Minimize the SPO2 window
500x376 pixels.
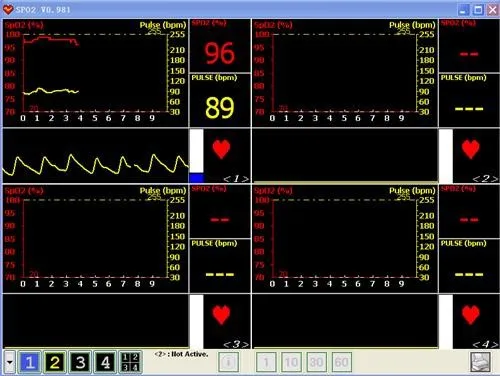tap(464, 9)
